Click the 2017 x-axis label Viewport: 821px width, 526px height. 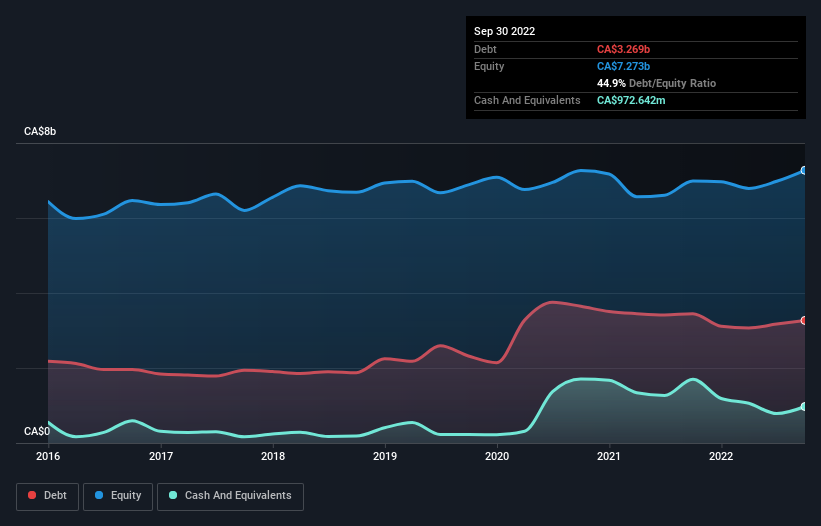click(161, 456)
